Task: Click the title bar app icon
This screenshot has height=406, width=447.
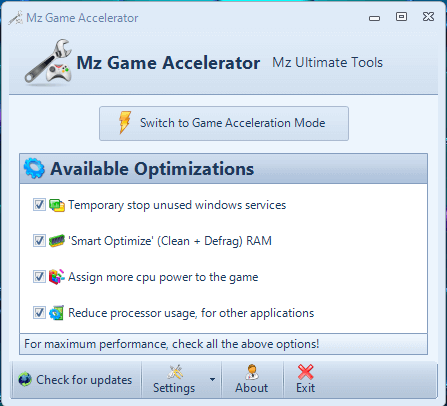Action: pyautogui.click(x=16, y=18)
